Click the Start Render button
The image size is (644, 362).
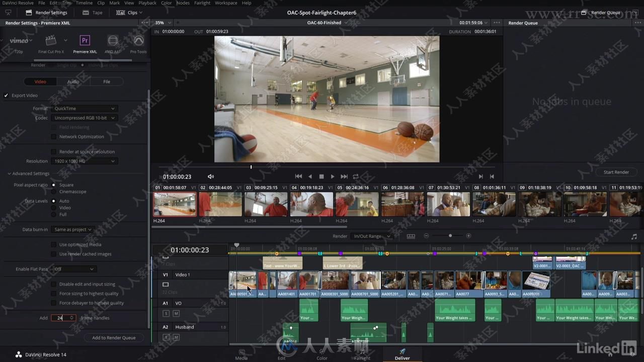click(x=616, y=172)
